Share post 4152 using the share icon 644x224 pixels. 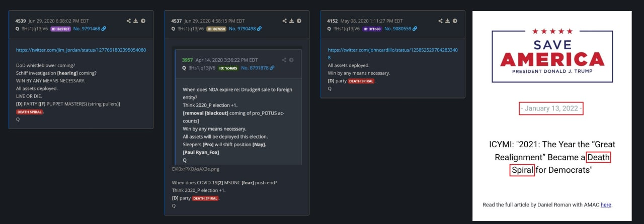441,21
